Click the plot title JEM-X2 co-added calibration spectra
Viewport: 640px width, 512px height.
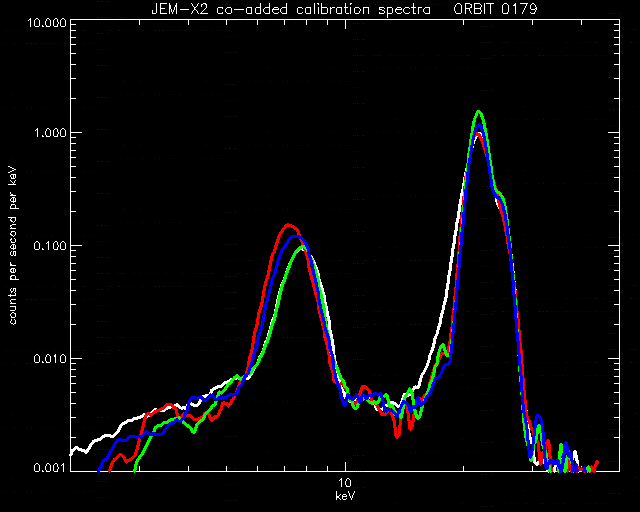291,9
